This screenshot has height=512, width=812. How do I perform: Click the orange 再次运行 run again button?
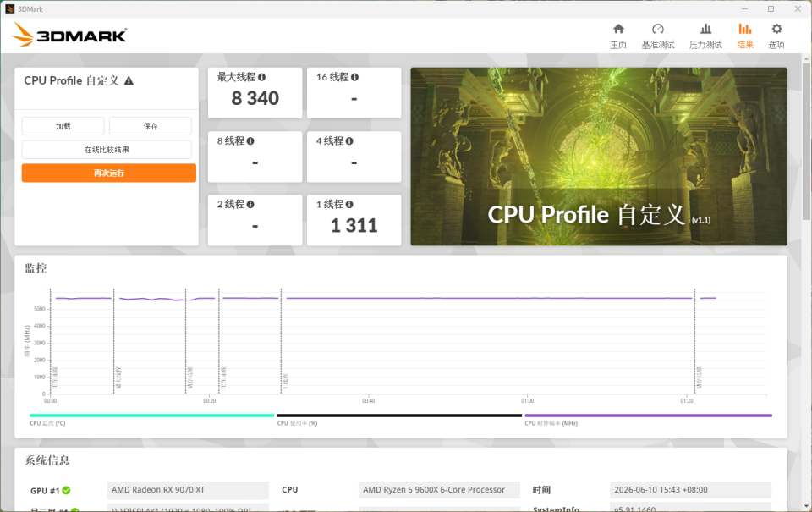(x=109, y=173)
